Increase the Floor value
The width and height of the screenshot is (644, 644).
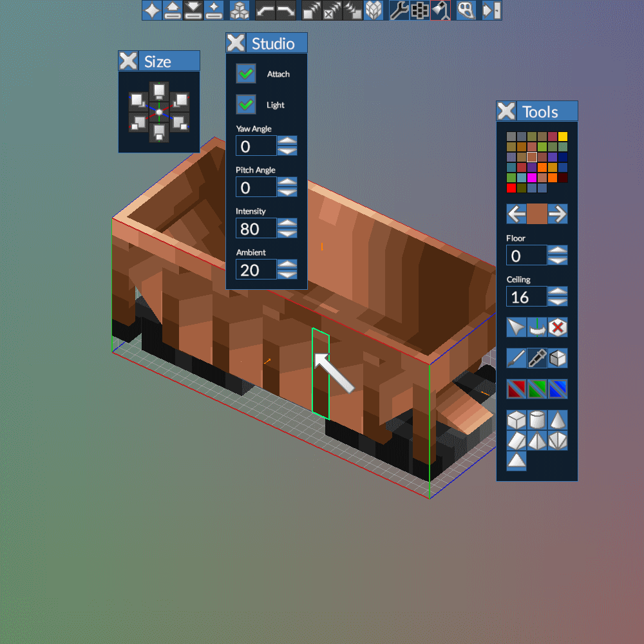point(557,250)
